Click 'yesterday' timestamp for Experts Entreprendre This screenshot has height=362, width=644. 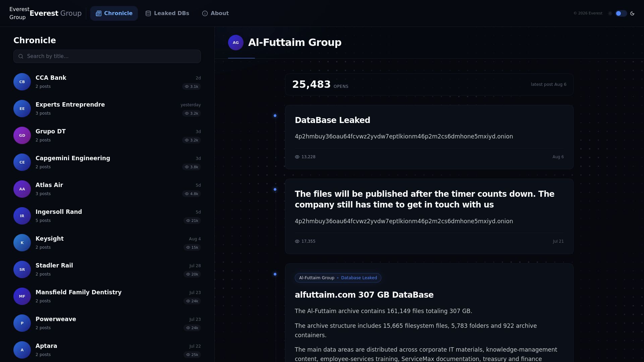pyautogui.click(x=191, y=105)
